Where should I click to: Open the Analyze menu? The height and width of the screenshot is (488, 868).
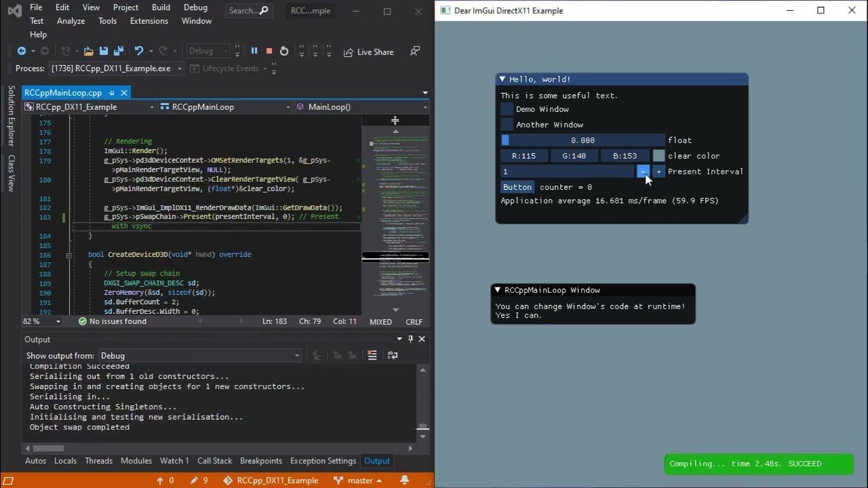pos(71,21)
